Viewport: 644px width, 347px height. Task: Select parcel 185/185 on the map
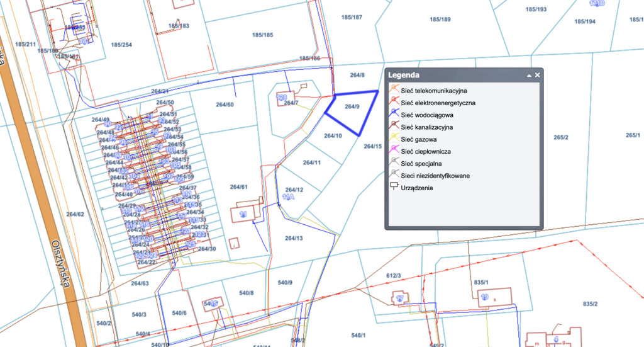262,35
